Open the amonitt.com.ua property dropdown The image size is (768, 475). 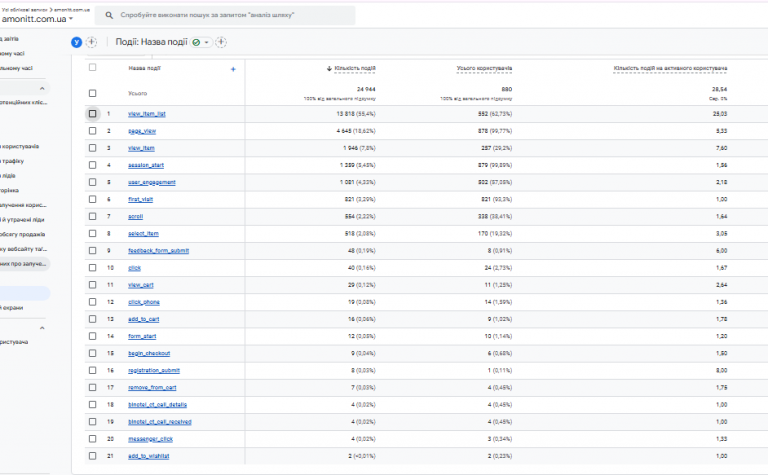point(69,21)
